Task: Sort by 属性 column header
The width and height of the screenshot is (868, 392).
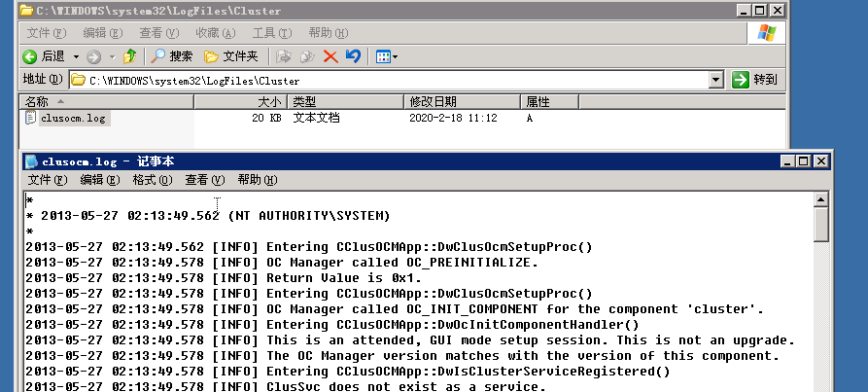Action: (x=550, y=102)
